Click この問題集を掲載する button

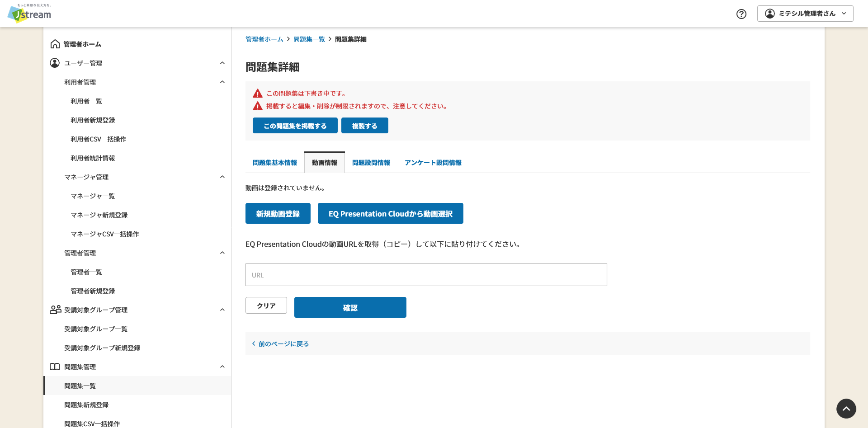(295, 126)
